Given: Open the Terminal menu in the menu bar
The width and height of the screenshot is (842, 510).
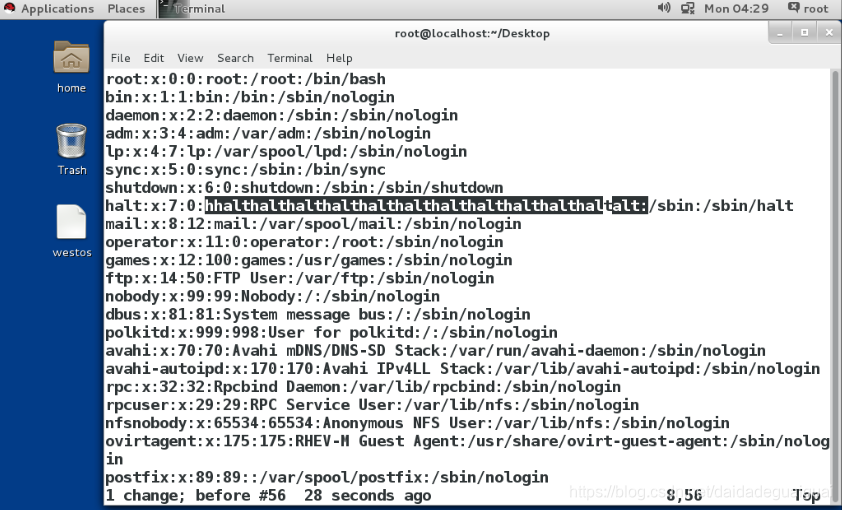Looking at the screenshot, I should (290, 58).
